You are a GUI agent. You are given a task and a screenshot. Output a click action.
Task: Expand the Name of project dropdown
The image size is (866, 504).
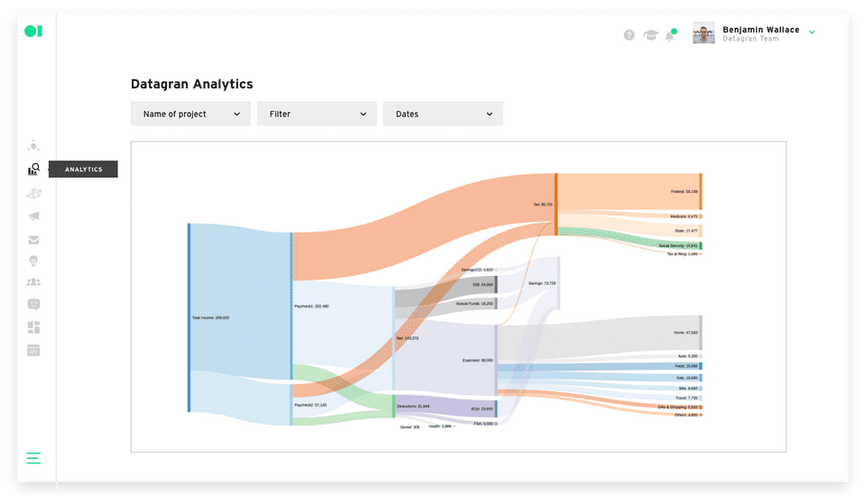[x=190, y=114]
